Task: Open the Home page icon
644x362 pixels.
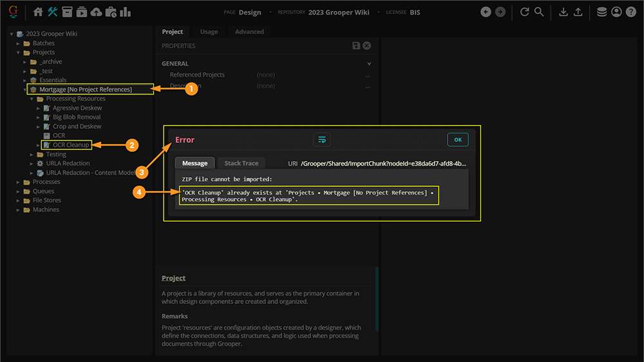Action: click(38, 12)
